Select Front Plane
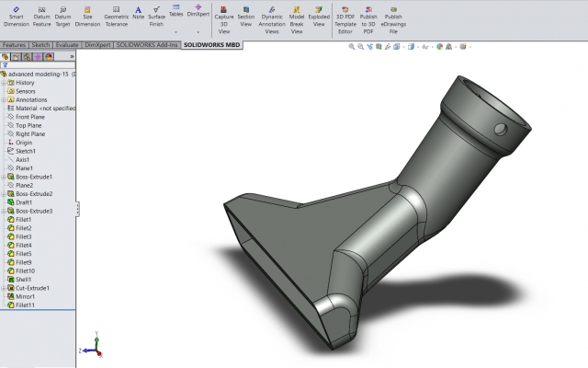 pos(26,117)
